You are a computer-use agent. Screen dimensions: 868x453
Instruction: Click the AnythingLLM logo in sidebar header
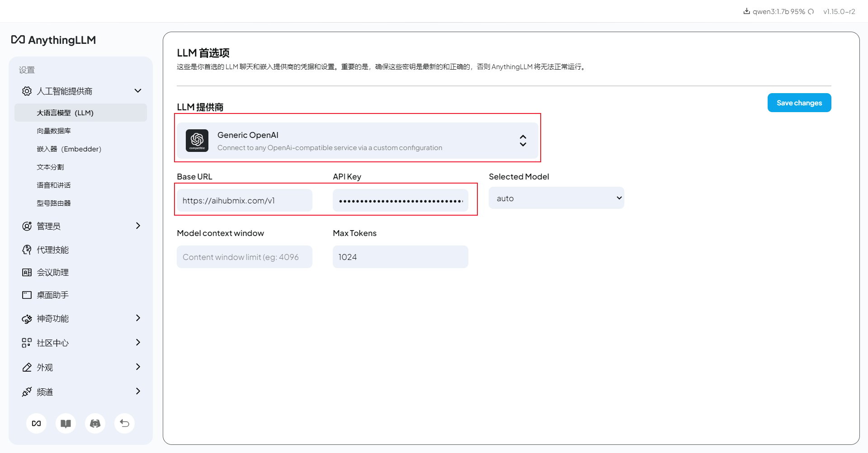point(53,40)
